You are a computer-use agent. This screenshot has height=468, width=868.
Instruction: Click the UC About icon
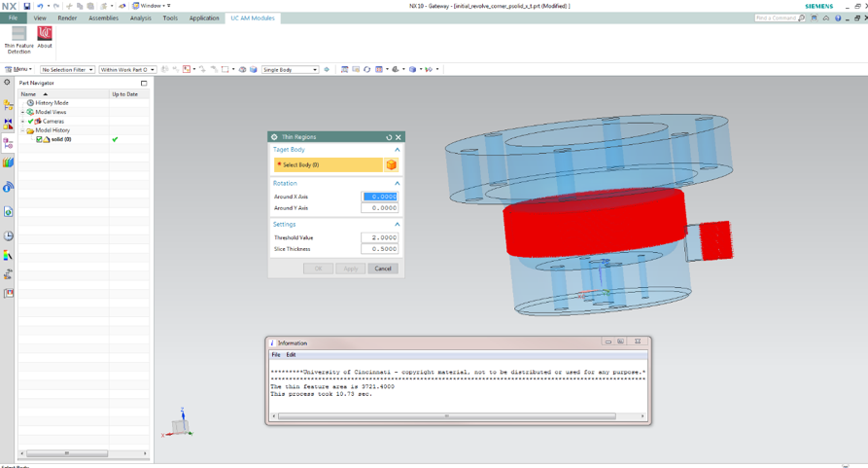45,37
